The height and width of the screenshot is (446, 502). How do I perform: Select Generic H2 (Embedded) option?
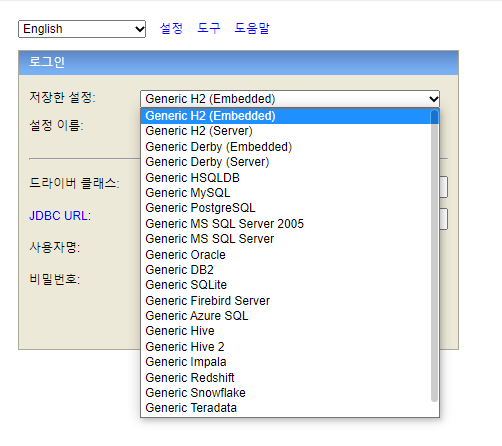pyautogui.click(x=286, y=116)
